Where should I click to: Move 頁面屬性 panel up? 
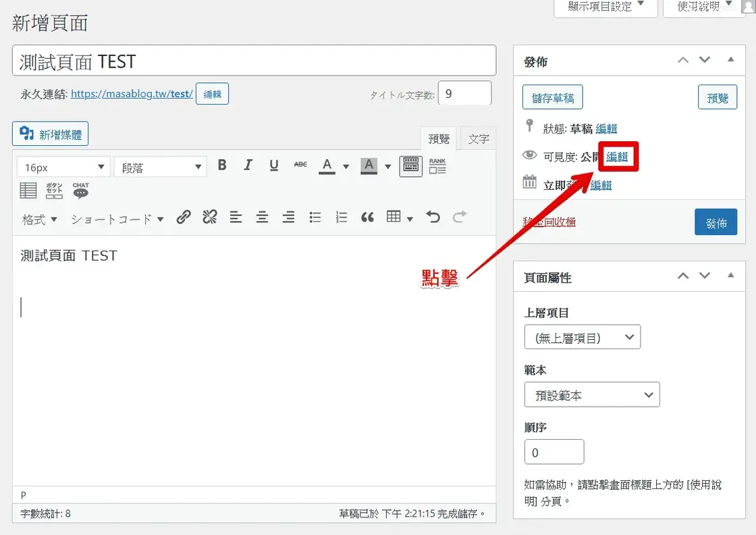(682, 276)
